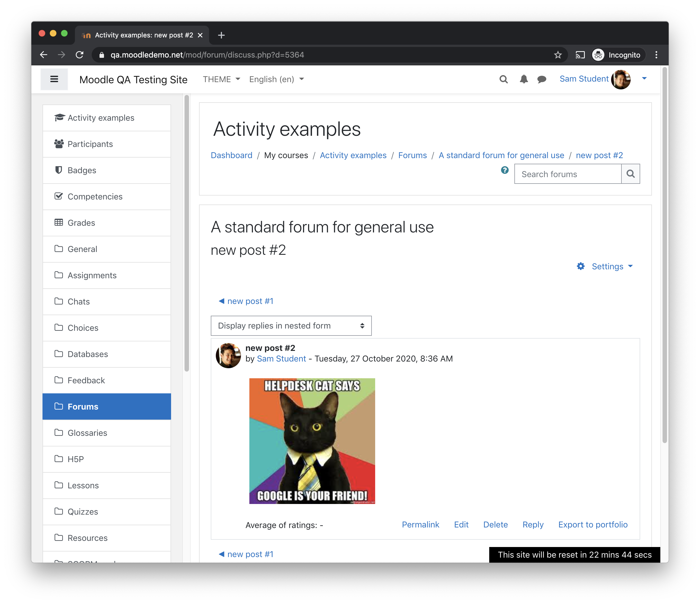
Task: Focus the Search forums input field
Action: point(567,174)
